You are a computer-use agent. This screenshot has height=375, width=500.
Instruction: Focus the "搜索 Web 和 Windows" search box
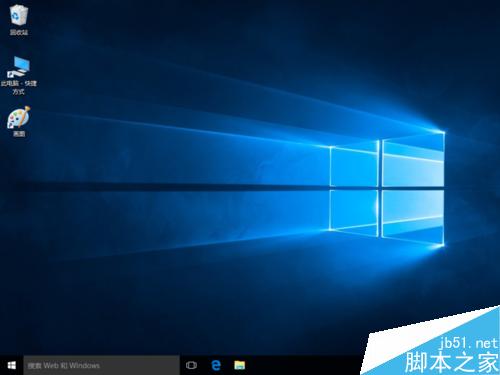[x=101, y=365]
